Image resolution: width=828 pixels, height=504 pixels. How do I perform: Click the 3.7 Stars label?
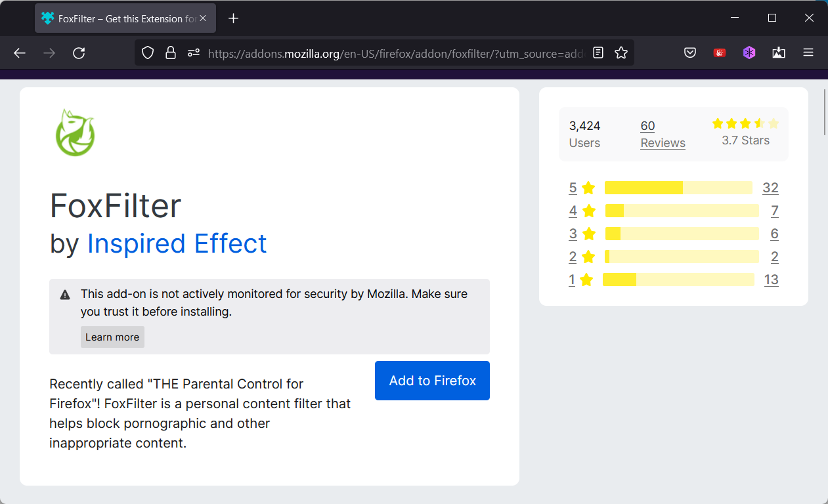[x=745, y=140]
